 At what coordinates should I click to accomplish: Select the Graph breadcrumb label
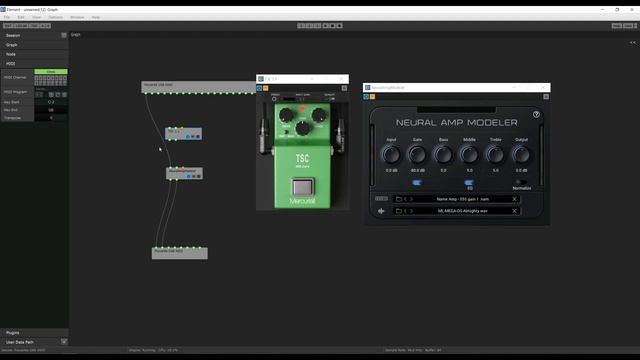tap(76, 35)
